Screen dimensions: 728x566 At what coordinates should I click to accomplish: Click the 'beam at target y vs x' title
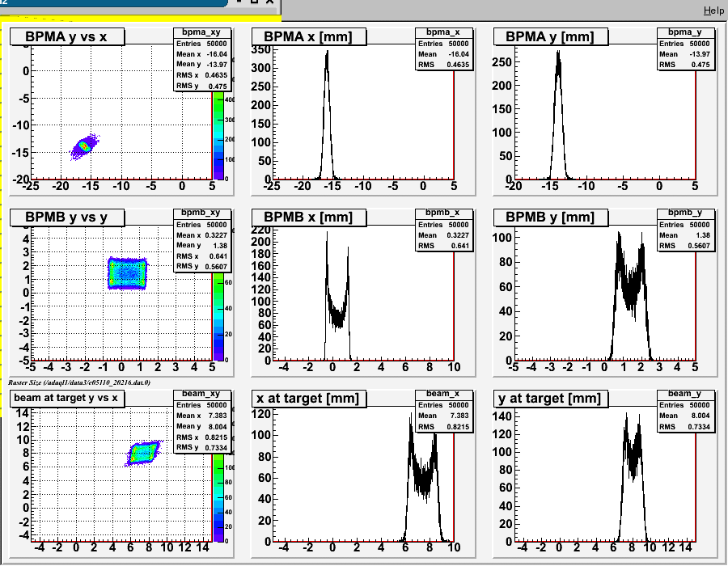point(67,398)
